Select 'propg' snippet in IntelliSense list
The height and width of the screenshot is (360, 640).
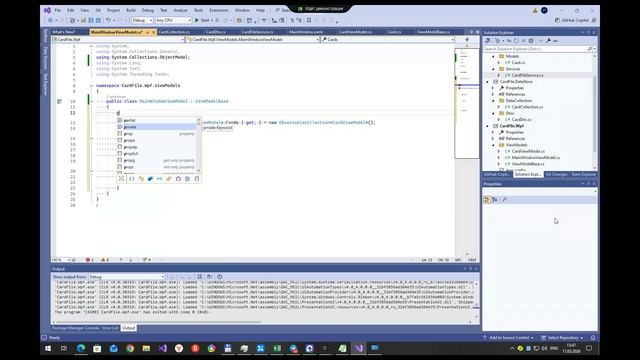pyautogui.click(x=156, y=160)
